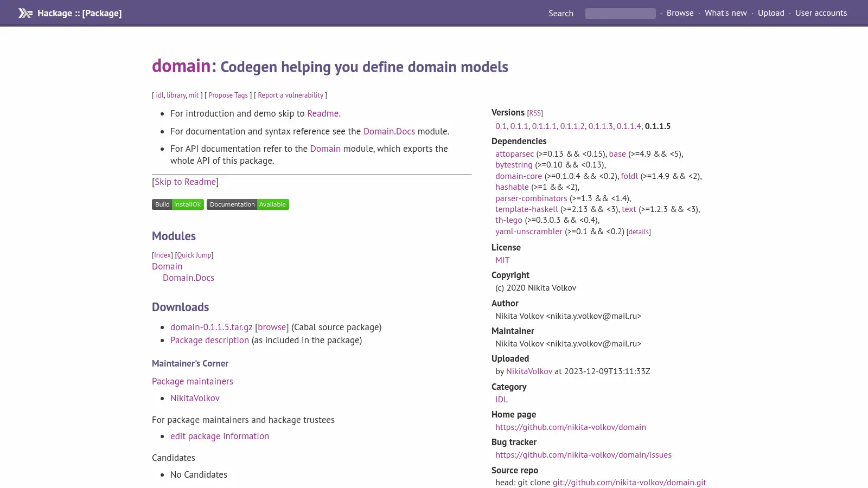The image size is (868, 488).
Task: Open the bug tracker issues link
Action: coord(583,455)
